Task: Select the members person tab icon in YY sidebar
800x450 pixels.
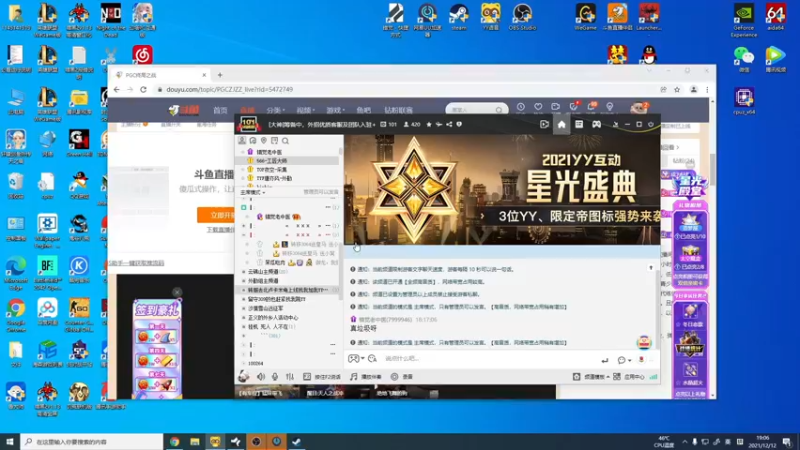Action: point(242,141)
